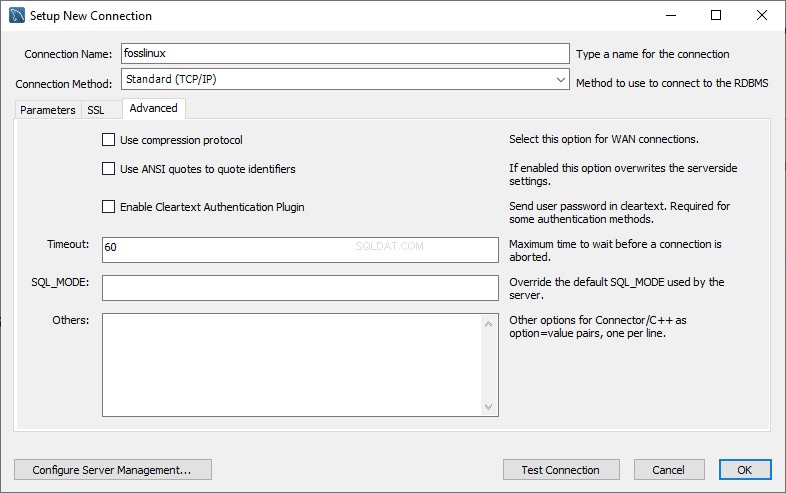Click the Others box scroll up arrow
786x493 pixels.
click(488, 324)
